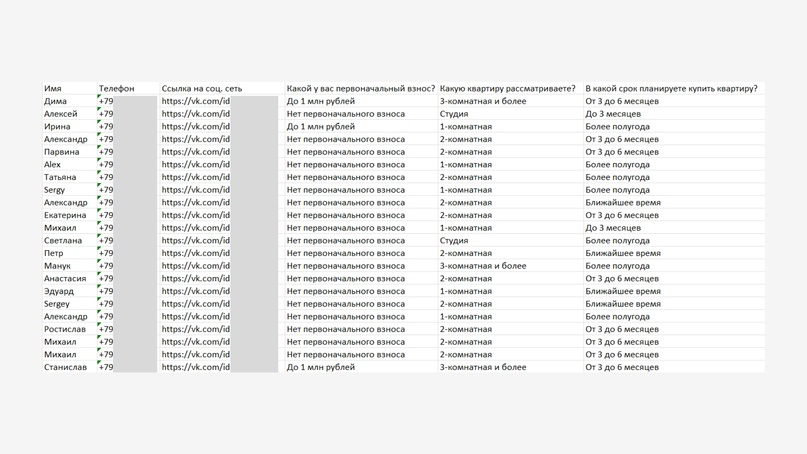Select Эдуард's apartment type cell
Image resolution: width=807 pixels, height=454 pixels.
(466, 291)
